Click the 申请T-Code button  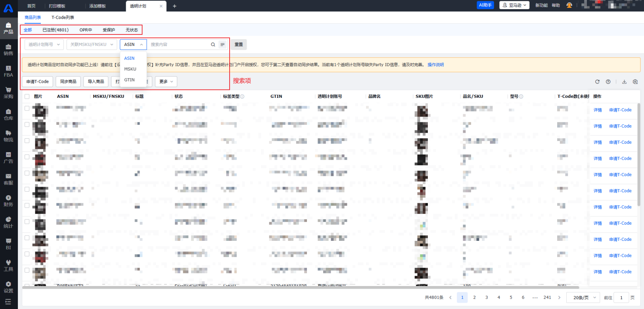coord(38,82)
